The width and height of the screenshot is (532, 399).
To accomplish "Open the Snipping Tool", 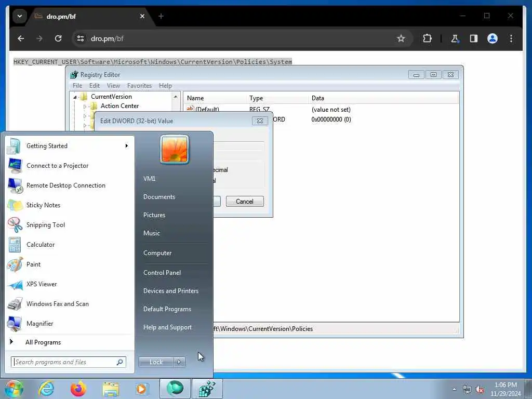I will 69,224.
